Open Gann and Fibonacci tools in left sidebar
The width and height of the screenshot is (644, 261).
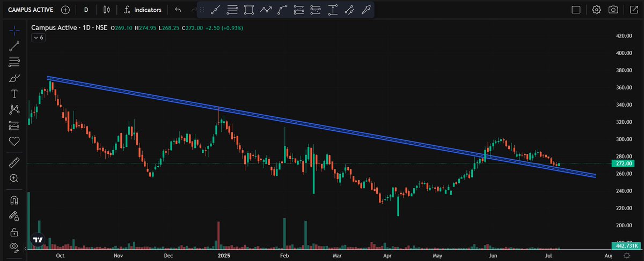click(x=14, y=62)
